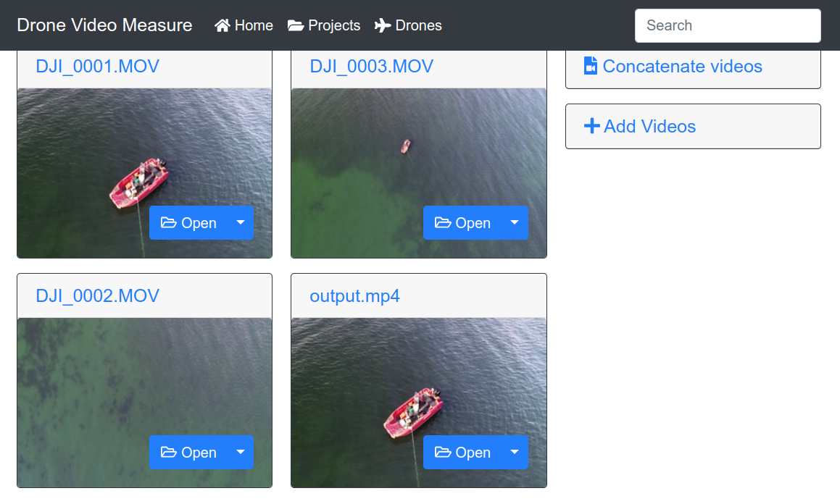Click the Projects folder icon in navbar

click(x=296, y=25)
